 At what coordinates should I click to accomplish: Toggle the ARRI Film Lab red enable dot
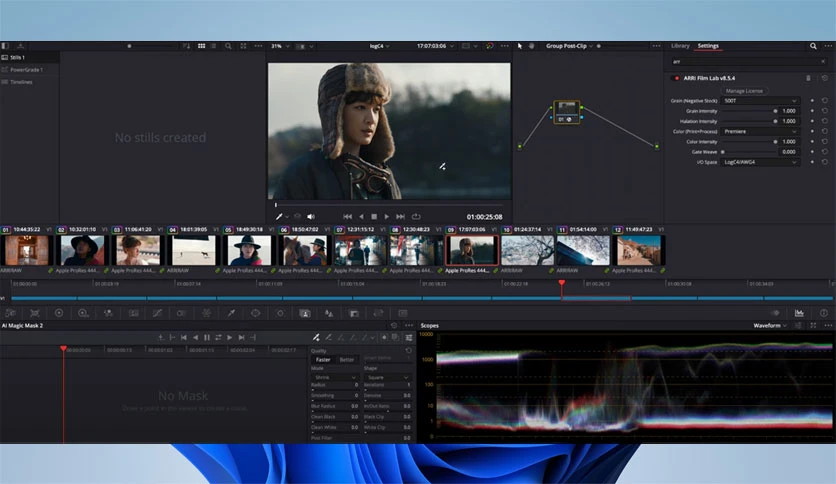pos(677,78)
